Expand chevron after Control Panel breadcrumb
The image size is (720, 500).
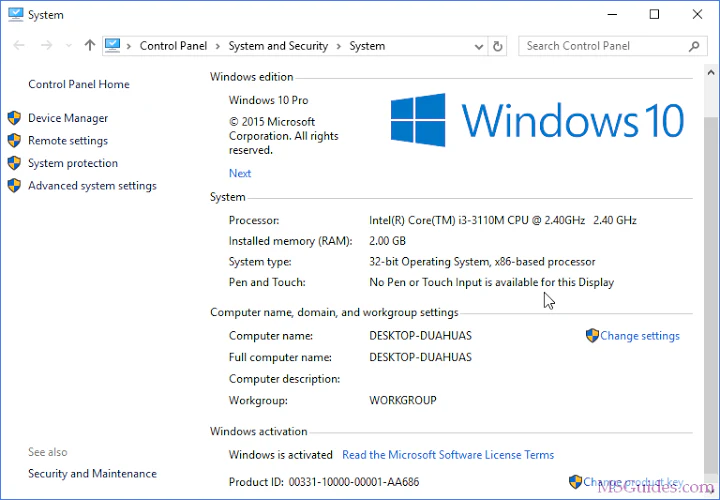[x=218, y=46]
